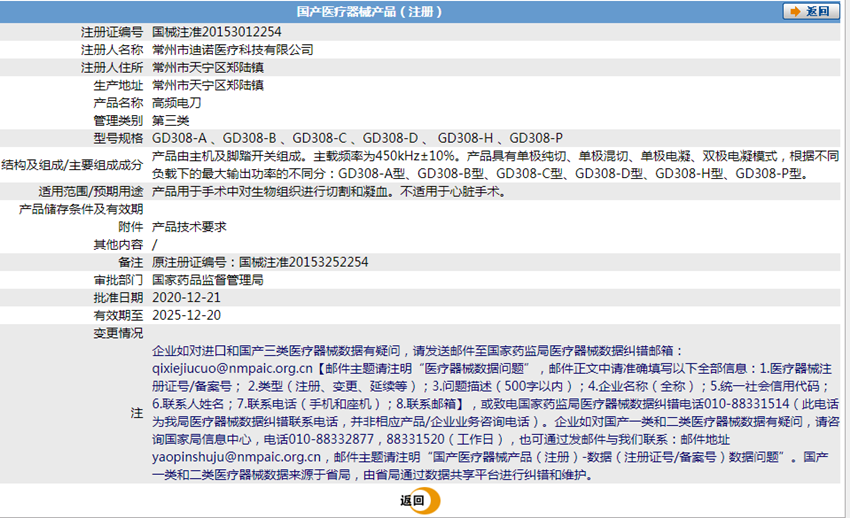This screenshot has height=518, width=850.
Task: Select registration number 国械注准20153012254
Action: (216, 32)
